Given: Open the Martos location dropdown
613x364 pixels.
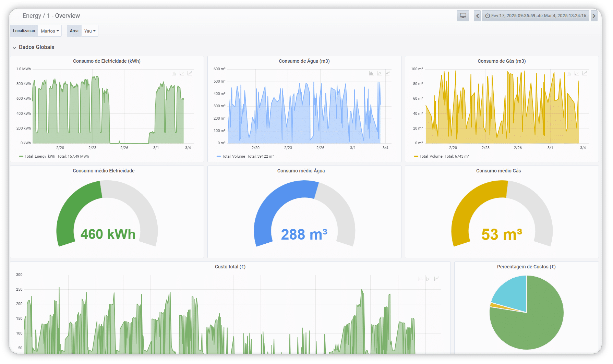Looking at the screenshot, I should click(50, 31).
